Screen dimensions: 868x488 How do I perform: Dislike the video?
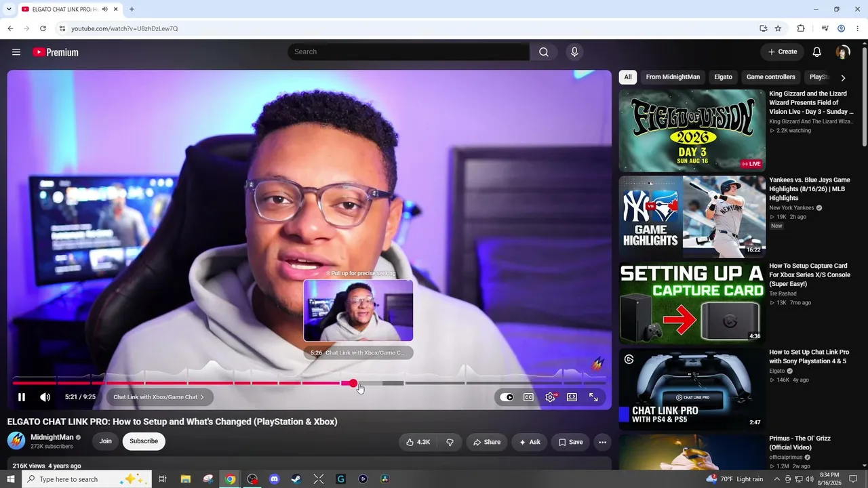click(x=450, y=442)
